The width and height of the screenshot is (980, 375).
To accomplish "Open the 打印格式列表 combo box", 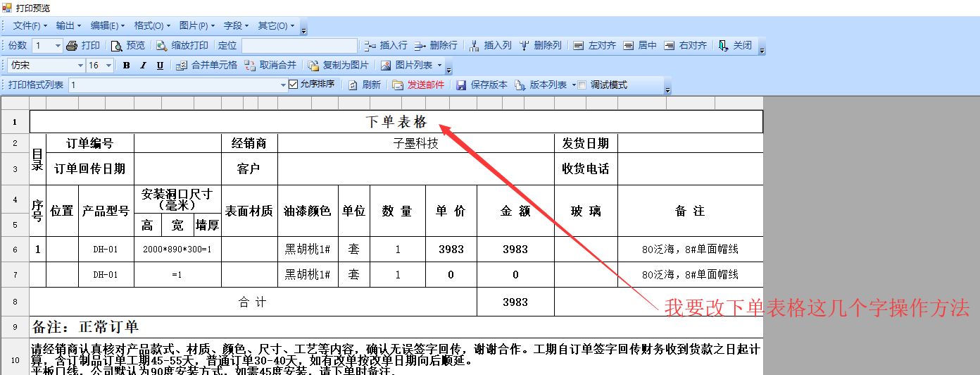I will pos(284,85).
